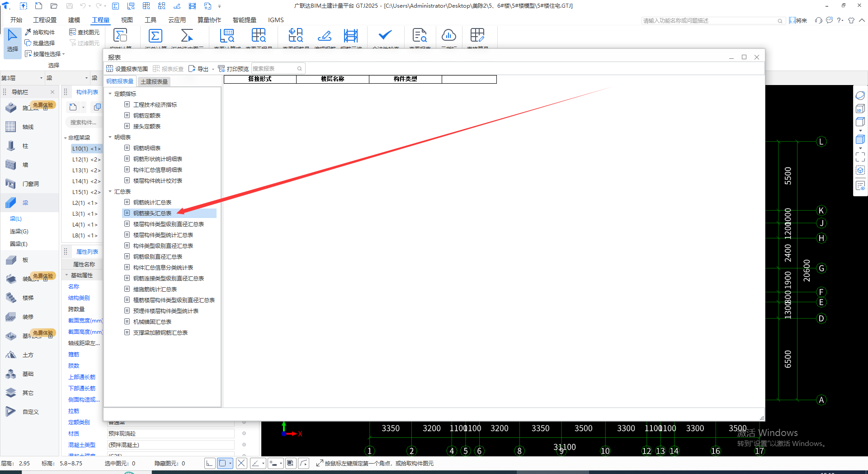Select 钢筋统计汇总表 report

tap(152, 202)
